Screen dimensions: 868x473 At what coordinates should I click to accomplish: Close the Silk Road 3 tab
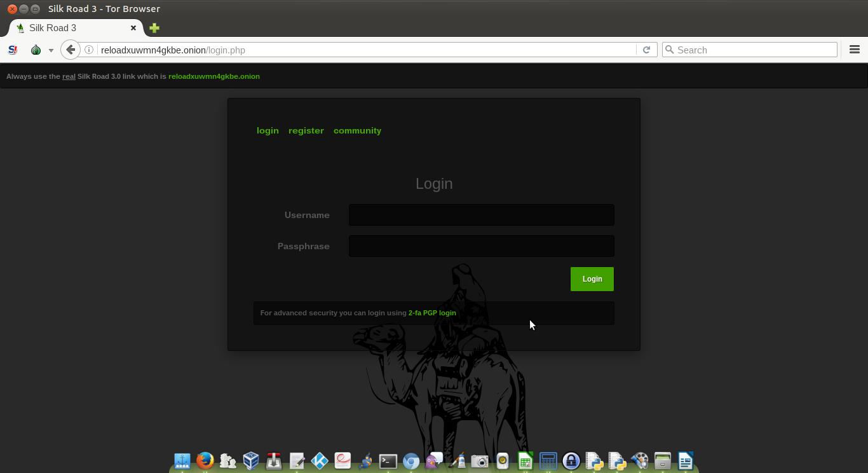coord(133,28)
